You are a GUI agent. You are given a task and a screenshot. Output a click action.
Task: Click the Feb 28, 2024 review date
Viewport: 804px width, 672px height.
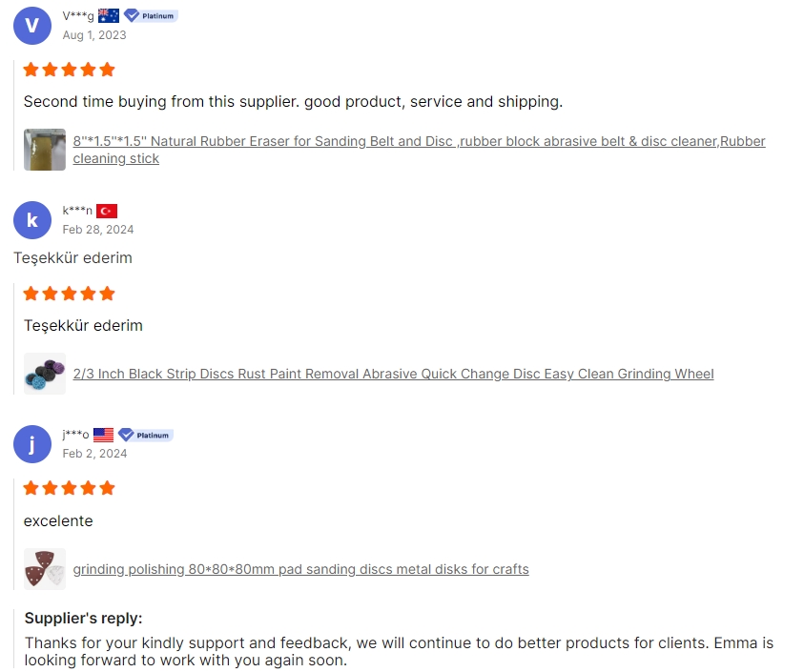click(98, 230)
